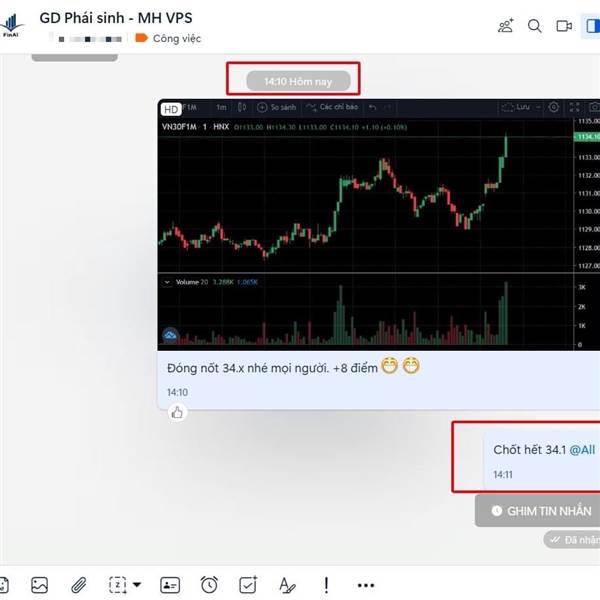600x600 pixels.
Task: Send a contact card
Action: 170,585
